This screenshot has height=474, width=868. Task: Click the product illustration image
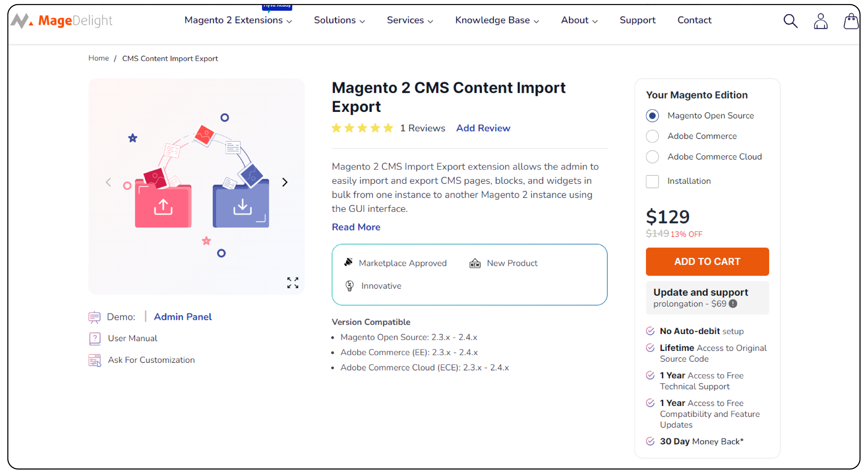click(x=196, y=186)
